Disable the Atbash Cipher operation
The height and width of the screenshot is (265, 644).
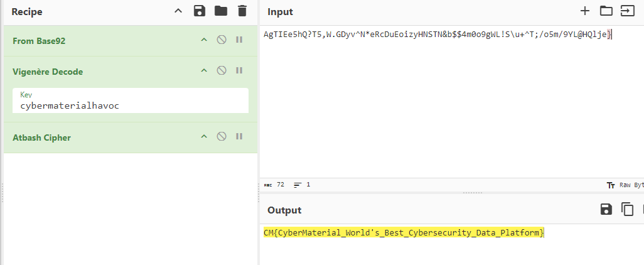click(221, 136)
